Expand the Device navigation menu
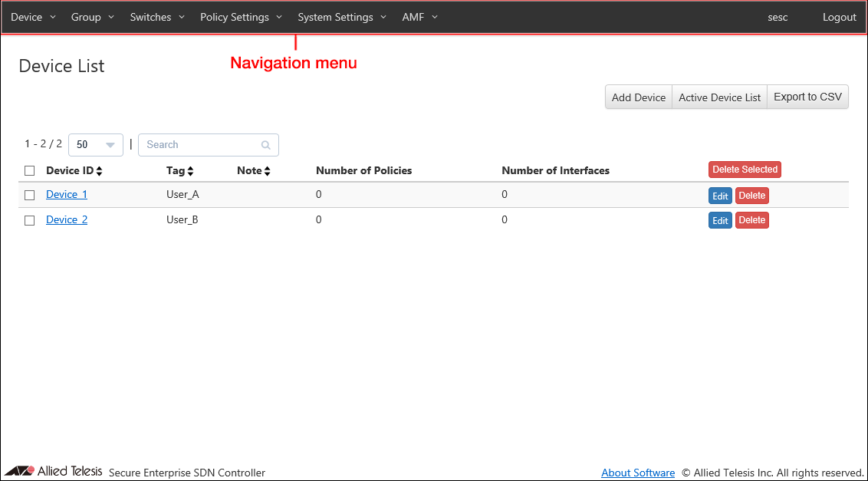The width and height of the screenshot is (868, 481). coord(33,17)
